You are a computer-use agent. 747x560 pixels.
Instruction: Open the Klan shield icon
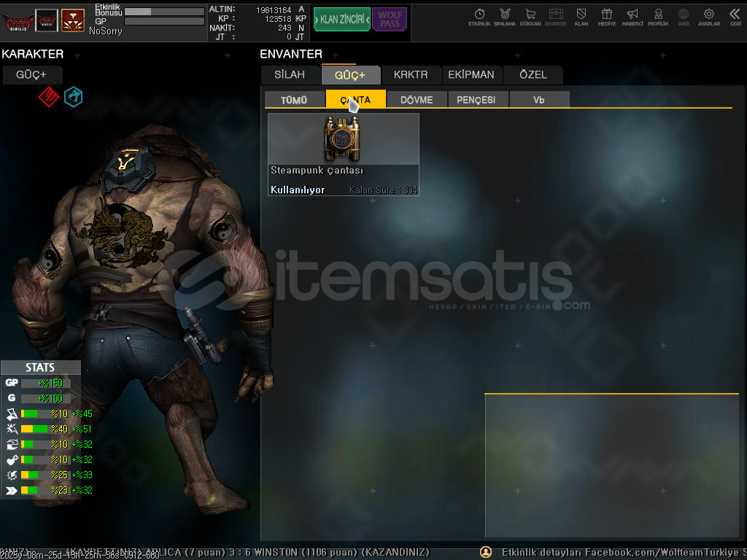[x=581, y=17]
